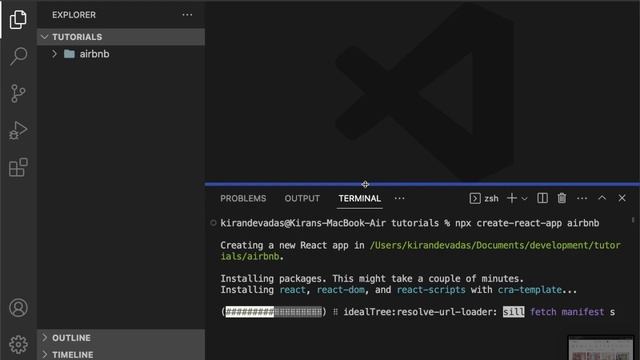This screenshot has width=640, height=360.
Task: Close the terminal panel
Action: click(x=622, y=198)
